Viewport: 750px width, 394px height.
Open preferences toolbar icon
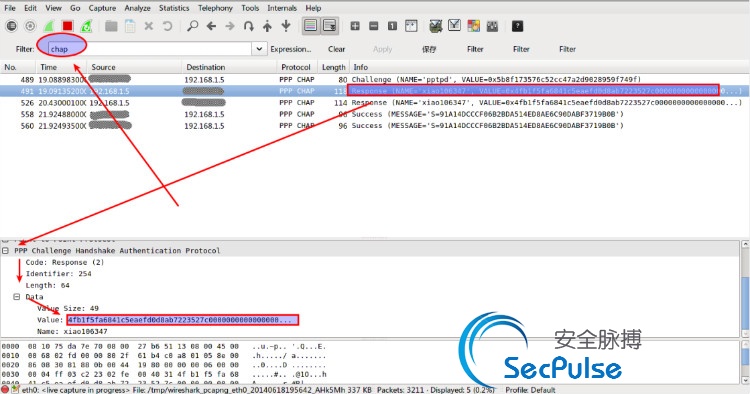click(x=492, y=26)
